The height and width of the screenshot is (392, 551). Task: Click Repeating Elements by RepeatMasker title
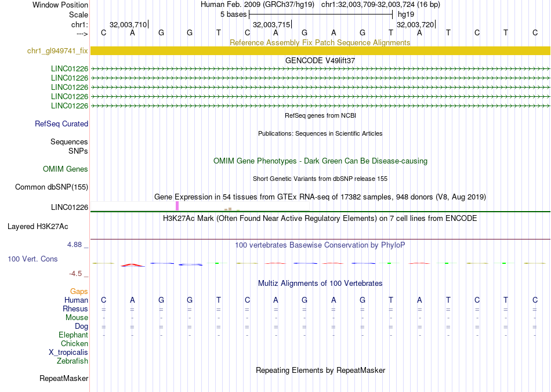pos(321,370)
